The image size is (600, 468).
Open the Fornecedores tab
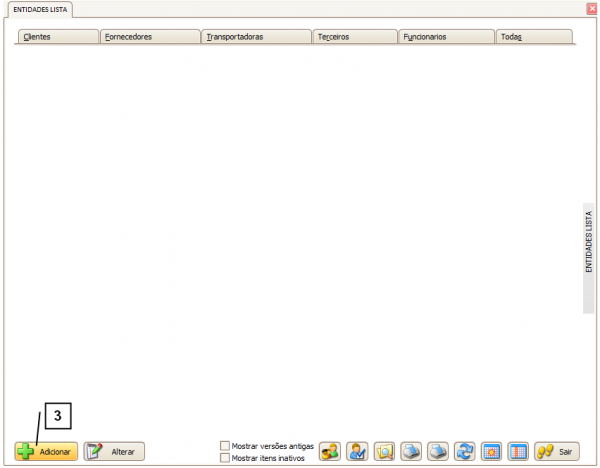click(150, 37)
